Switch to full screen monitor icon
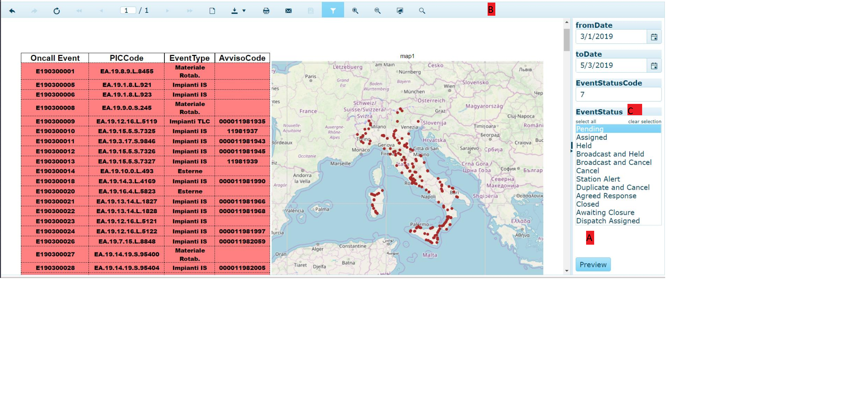Image resolution: width=868 pixels, height=395 pixels. click(x=400, y=11)
